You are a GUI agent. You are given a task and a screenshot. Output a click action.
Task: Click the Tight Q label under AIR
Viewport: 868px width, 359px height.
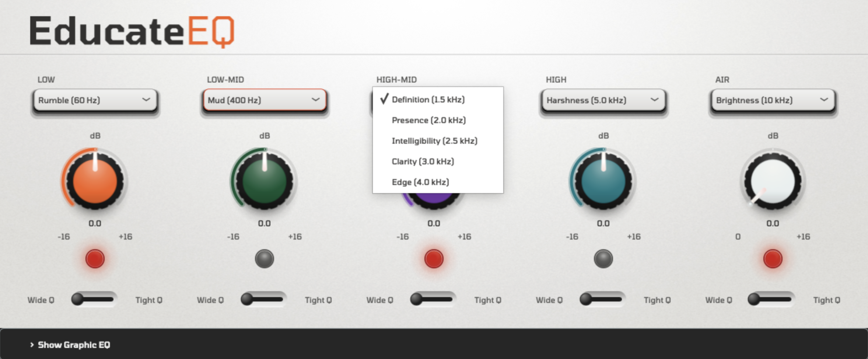(x=826, y=300)
